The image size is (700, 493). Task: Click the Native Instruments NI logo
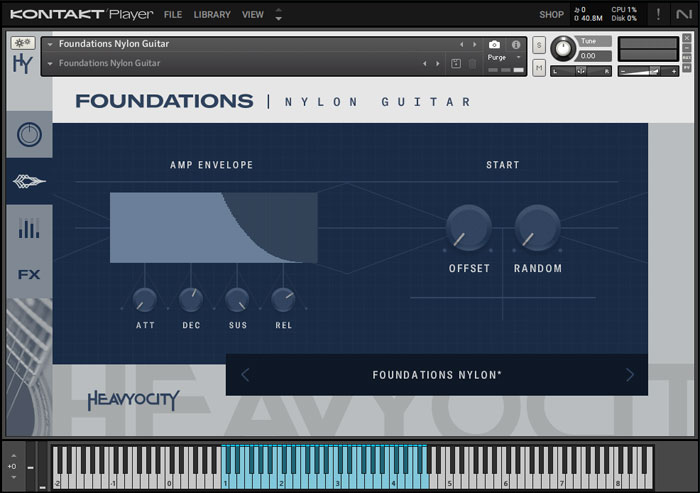click(x=683, y=14)
